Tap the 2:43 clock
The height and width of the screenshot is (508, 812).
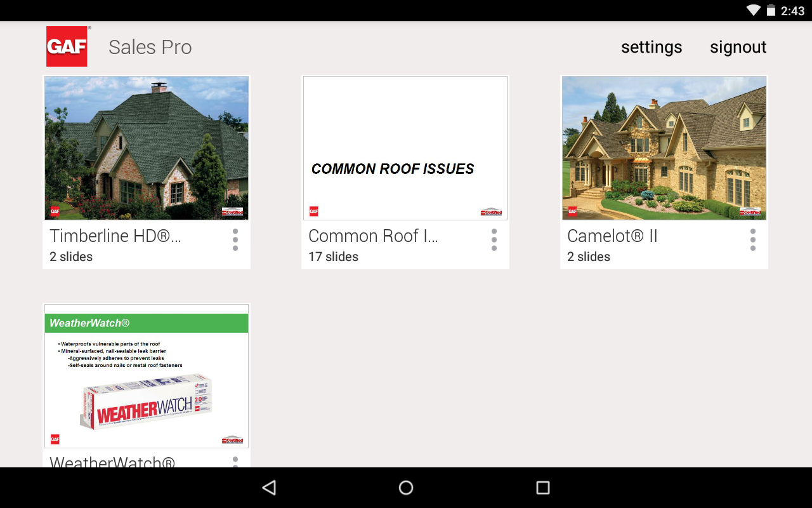[x=793, y=11]
